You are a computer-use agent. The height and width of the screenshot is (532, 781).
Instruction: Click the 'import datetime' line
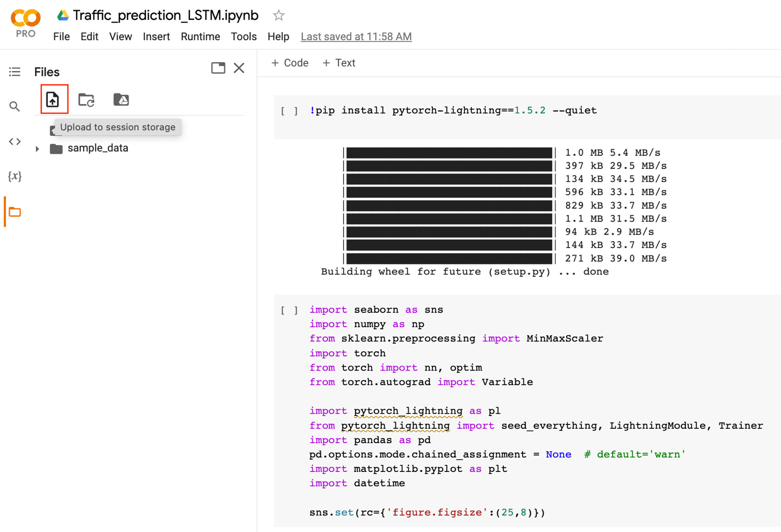(x=357, y=483)
